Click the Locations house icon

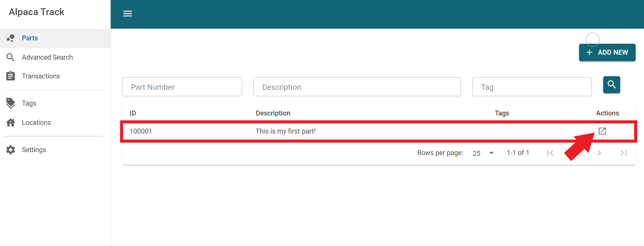[11, 123]
